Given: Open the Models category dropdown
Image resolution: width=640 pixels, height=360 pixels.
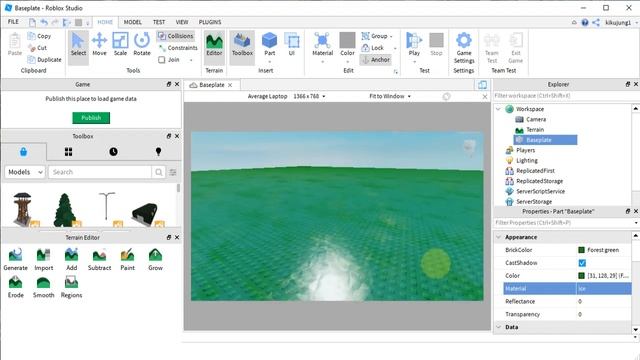Looking at the screenshot, I should (24, 172).
